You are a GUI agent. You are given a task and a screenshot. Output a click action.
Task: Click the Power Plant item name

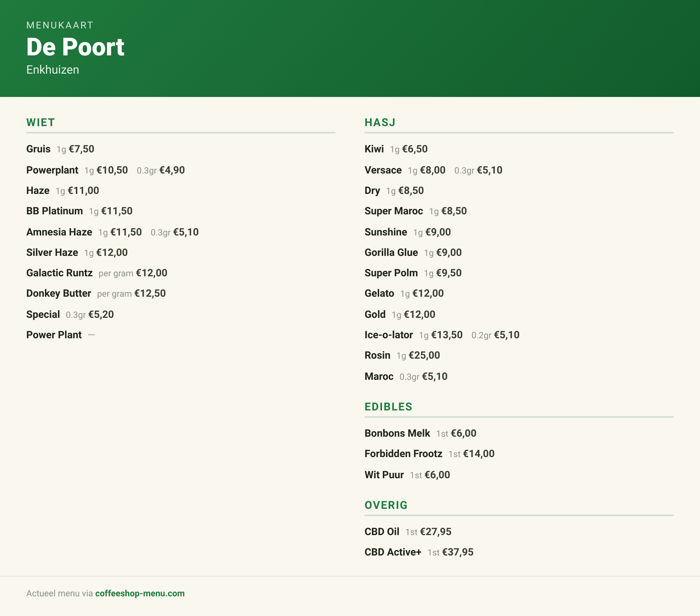pyautogui.click(x=54, y=335)
